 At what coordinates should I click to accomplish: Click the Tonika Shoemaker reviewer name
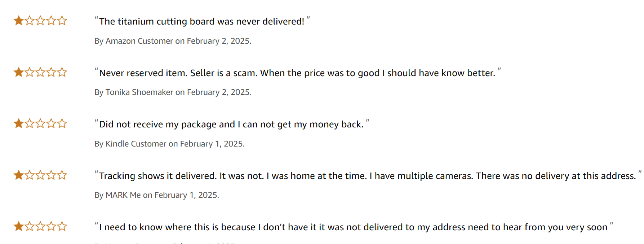point(139,92)
